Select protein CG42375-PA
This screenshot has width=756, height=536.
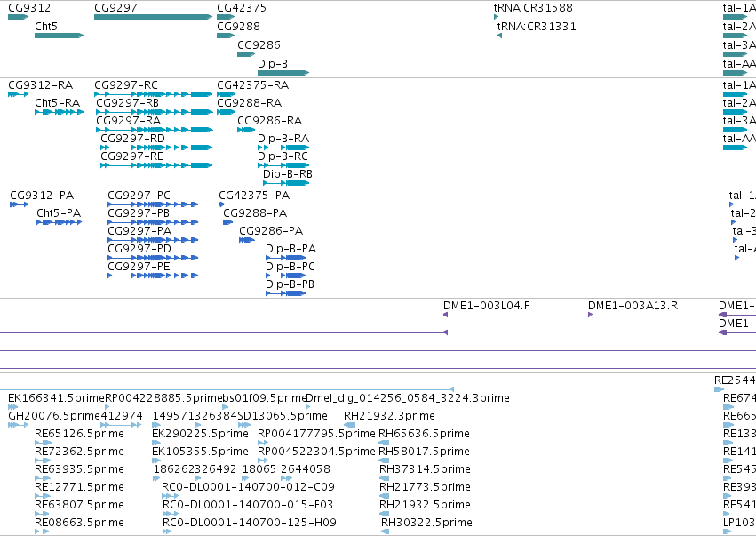(x=254, y=196)
